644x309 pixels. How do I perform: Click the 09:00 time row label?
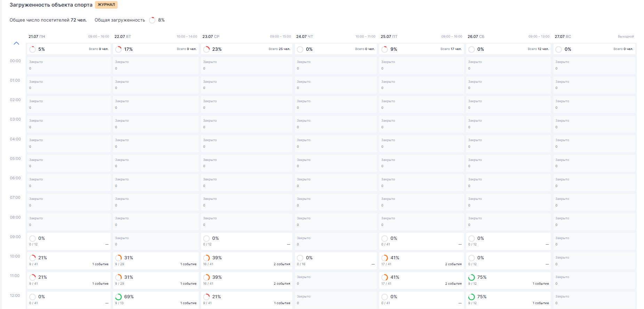coord(15,237)
